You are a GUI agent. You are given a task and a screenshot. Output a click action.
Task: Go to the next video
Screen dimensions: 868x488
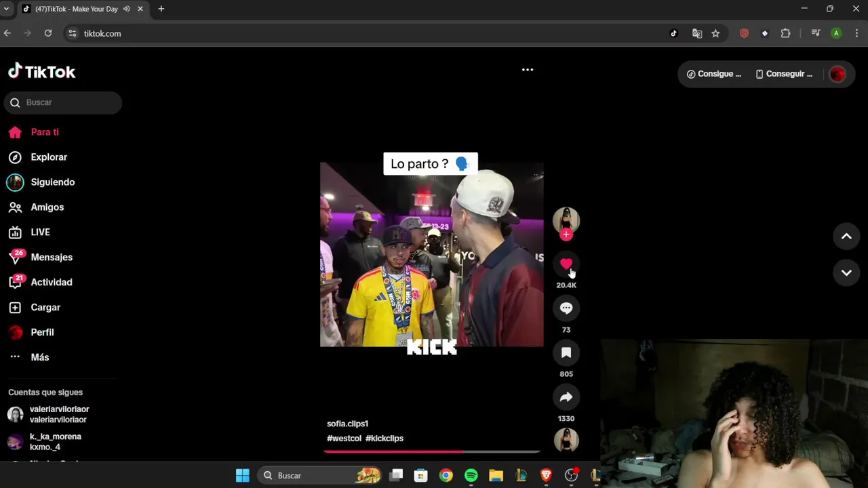point(846,272)
